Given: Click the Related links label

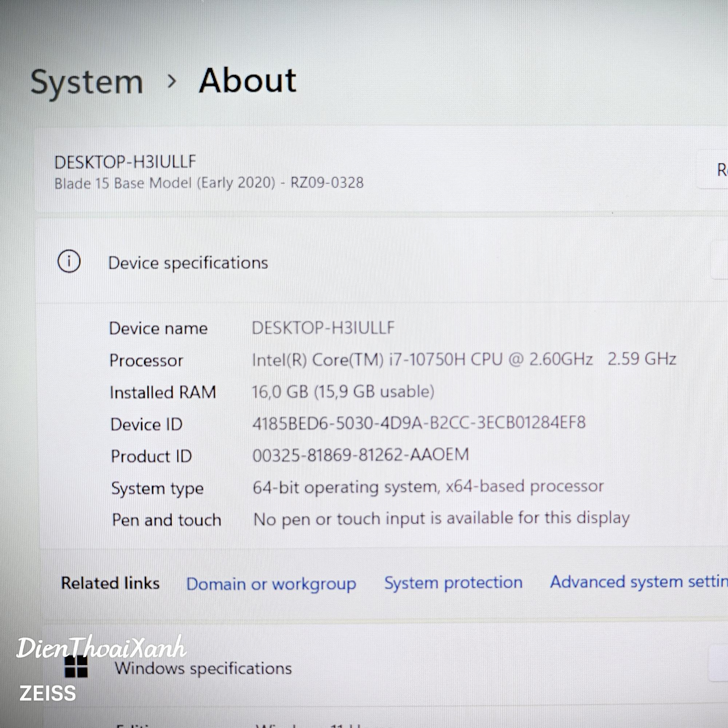Looking at the screenshot, I should pyautogui.click(x=110, y=583).
